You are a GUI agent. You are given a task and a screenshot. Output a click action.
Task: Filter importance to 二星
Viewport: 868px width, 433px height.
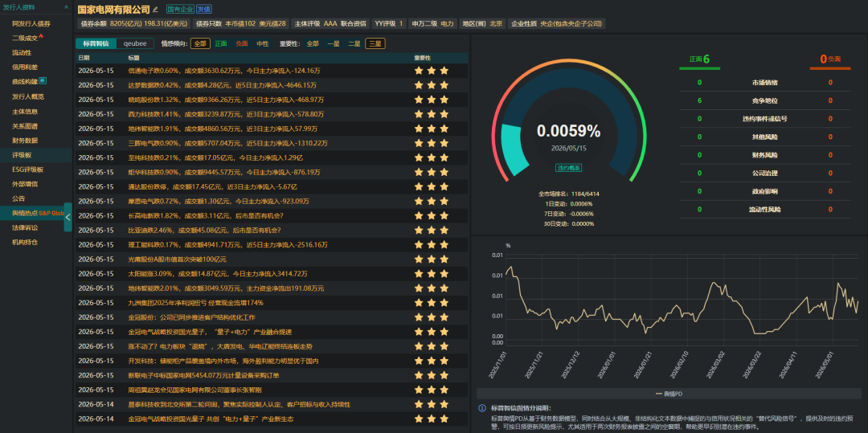click(354, 43)
